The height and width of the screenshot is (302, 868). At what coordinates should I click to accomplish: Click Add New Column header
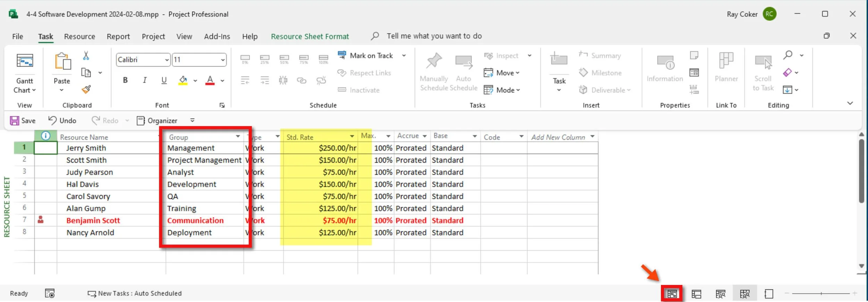tap(558, 137)
